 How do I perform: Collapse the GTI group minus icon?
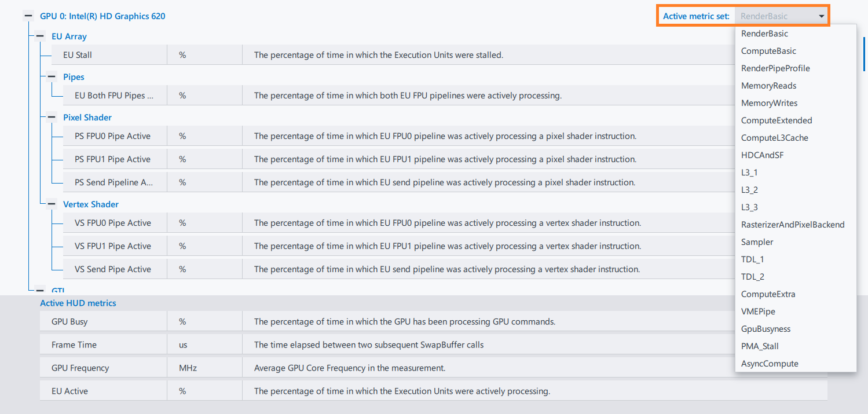[x=40, y=291]
